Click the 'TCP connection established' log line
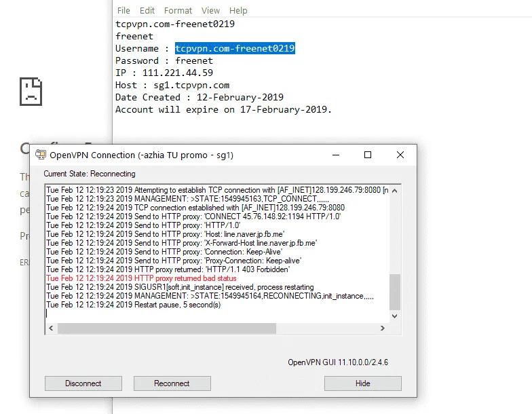Viewport: 532px width, 414px height. coord(195,208)
